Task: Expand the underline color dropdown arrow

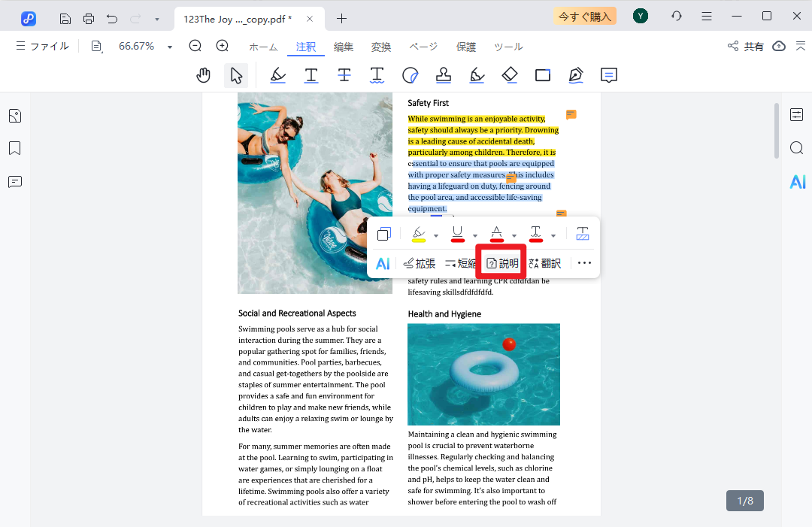Action: [x=475, y=235]
